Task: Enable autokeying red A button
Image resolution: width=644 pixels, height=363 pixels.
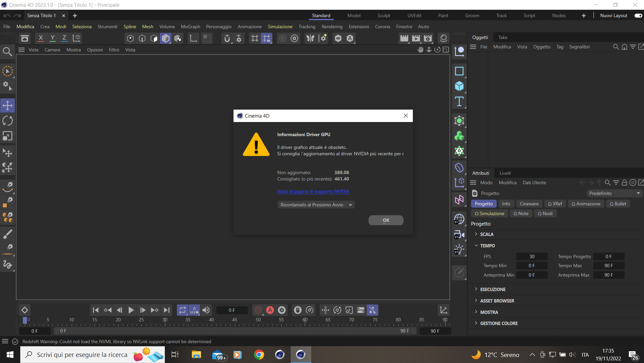Action: pos(270,310)
